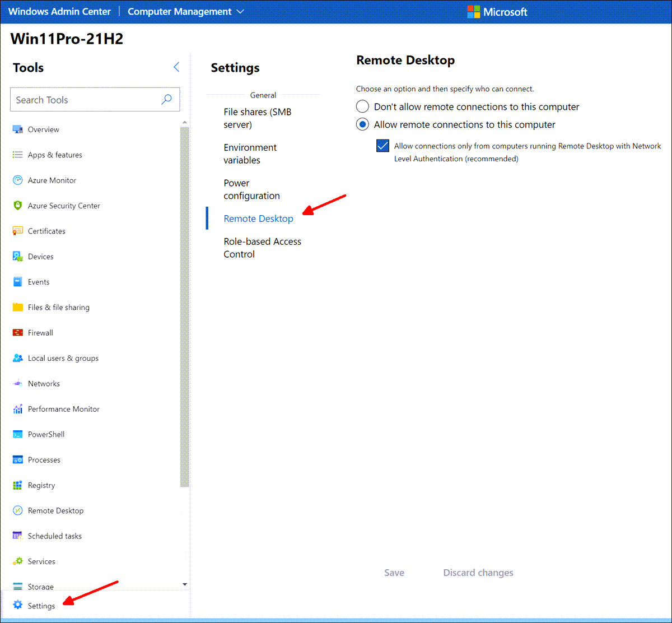Viewport: 672px width, 623px height.
Task: Open the Computer Management dropdown
Action: pyautogui.click(x=185, y=11)
